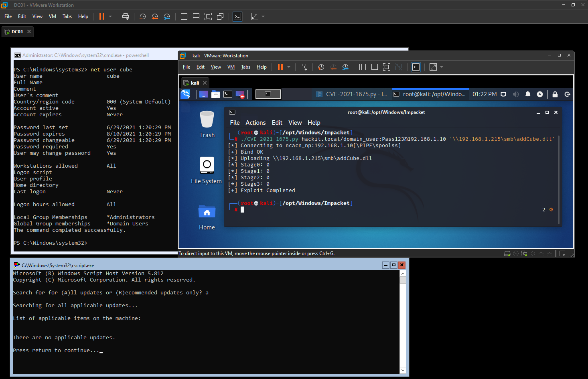Toggle the Kali volume speaker icon
Screen dimensions: 588x379
tap(516, 94)
